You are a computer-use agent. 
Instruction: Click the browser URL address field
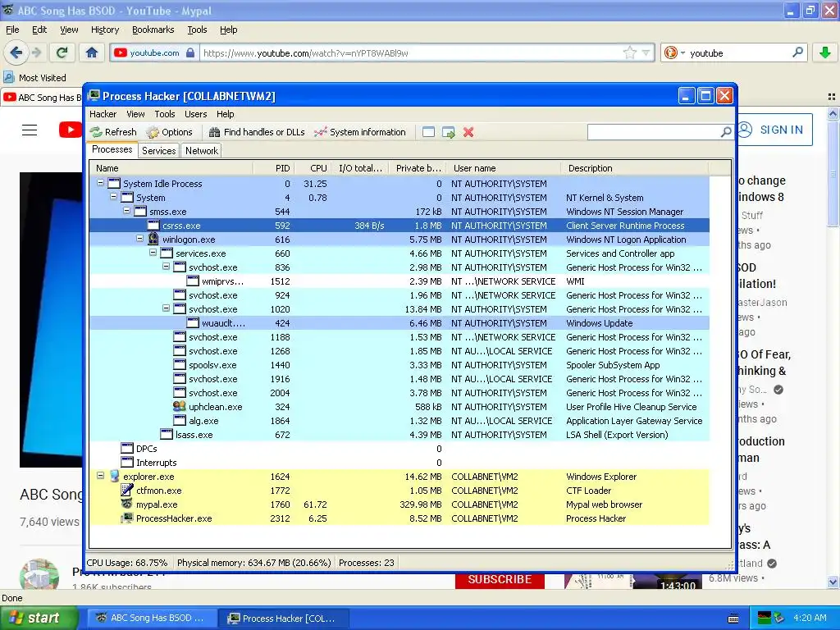410,53
